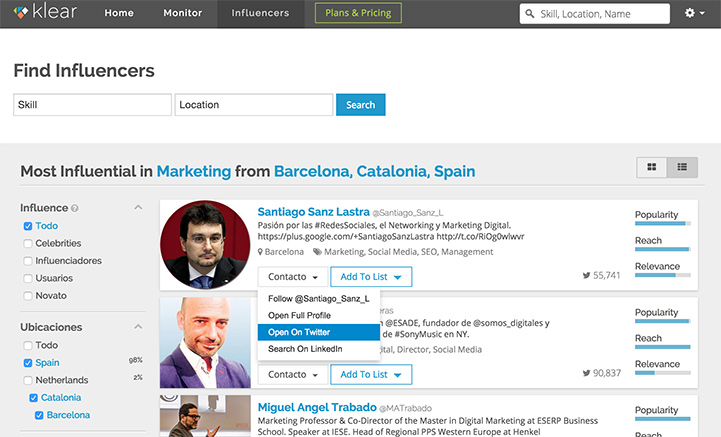The image size is (721, 437).
Task: Enable the Netherlands location filter
Action: pos(28,380)
